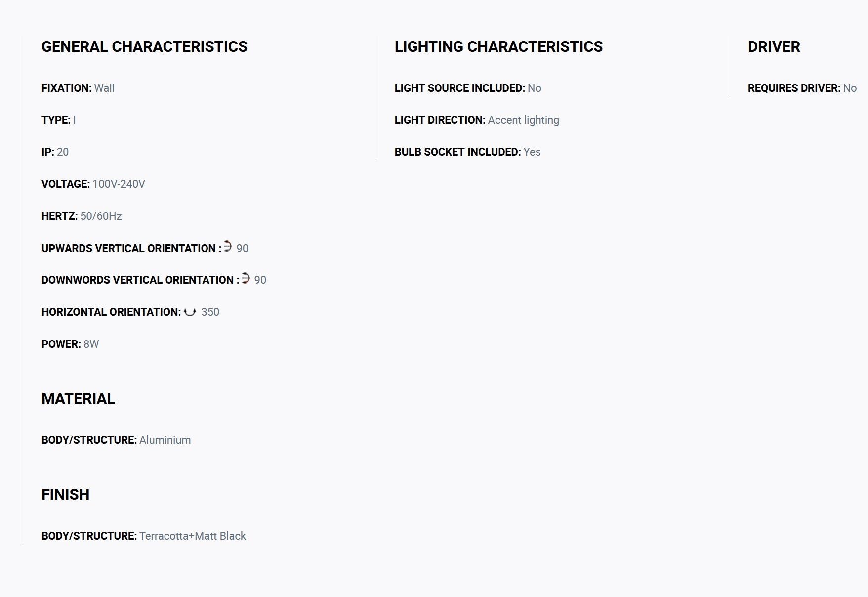The width and height of the screenshot is (868, 597).
Task: Select the General Characteristics heading
Action: click(x=144, y=46)
